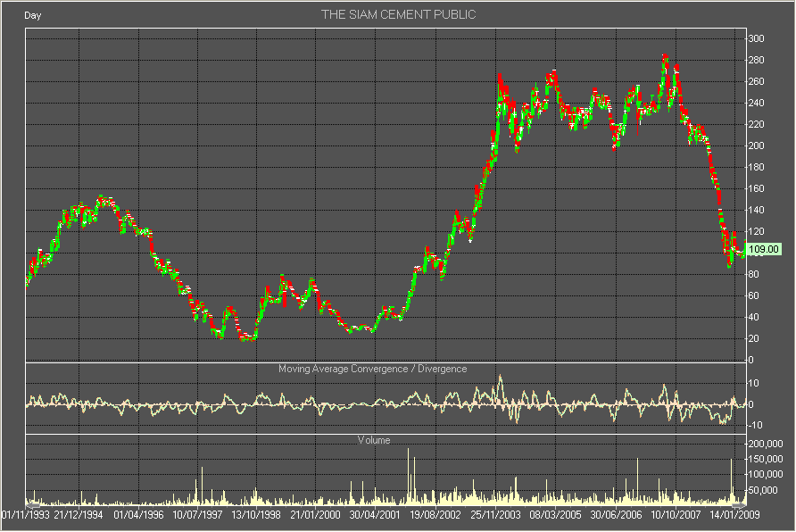Click the -10 value on the MACD axis
The image size is (796, 532).
pos(754,425)
